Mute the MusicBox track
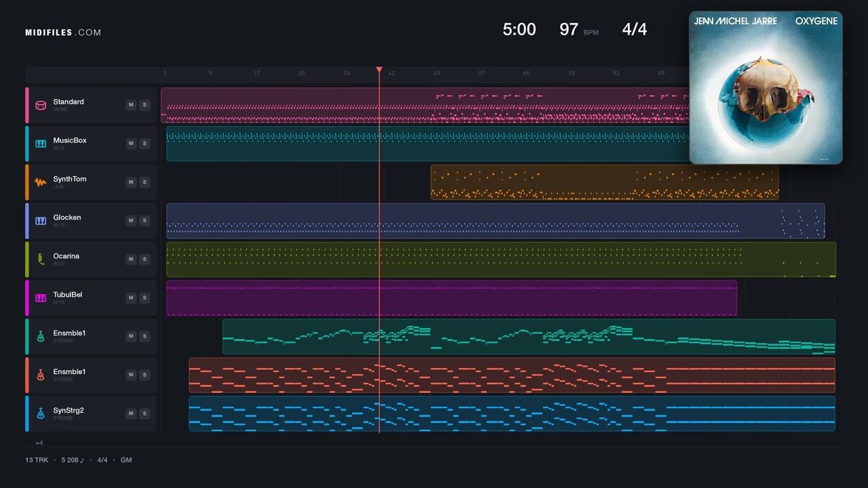The image size is (868, 488). coord(131,144)
